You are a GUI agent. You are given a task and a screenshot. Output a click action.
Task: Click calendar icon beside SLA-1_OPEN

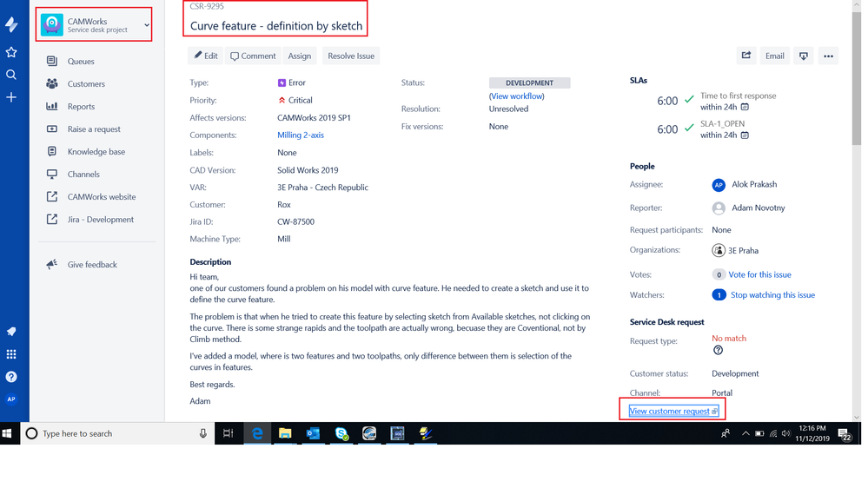coord(745,135)
